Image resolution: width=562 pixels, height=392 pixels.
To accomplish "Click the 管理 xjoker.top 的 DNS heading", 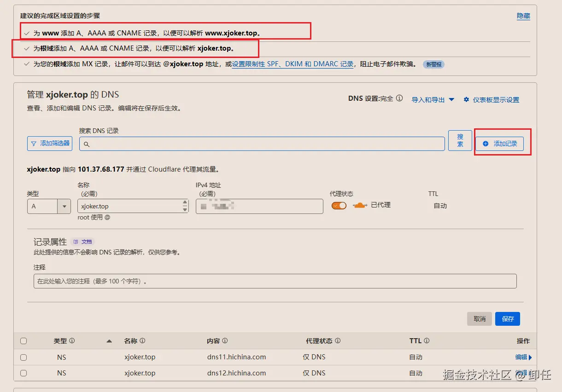I will click(73, 95).
